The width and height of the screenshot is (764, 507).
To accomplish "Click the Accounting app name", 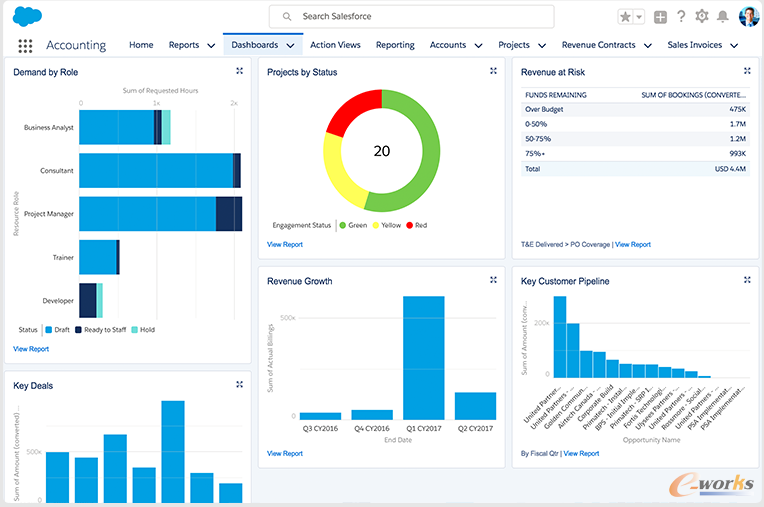I will click(76, 45).
